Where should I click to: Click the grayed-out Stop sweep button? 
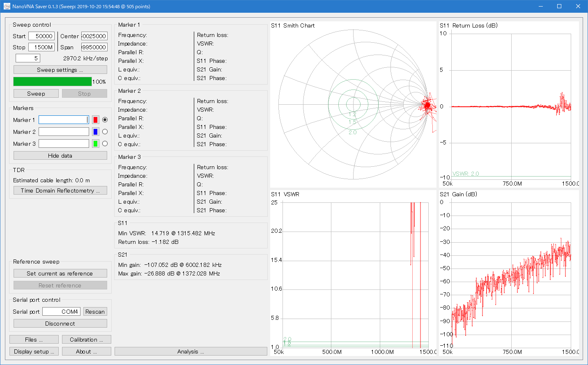[x=85, y=94]
